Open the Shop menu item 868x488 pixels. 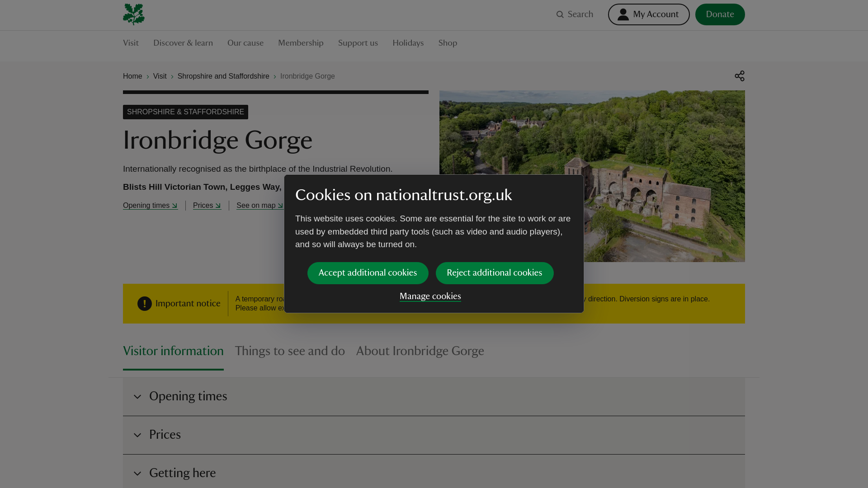click(x=448, y=43)
